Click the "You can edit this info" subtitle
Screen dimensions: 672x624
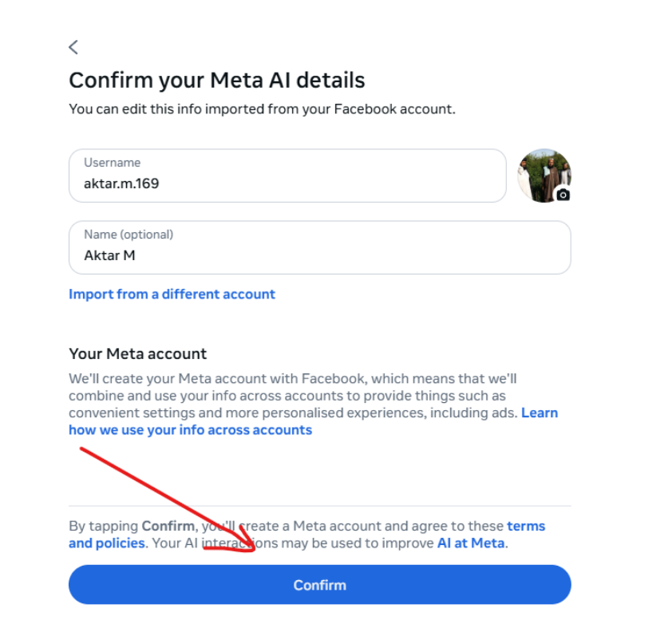[x=262, y=109]
